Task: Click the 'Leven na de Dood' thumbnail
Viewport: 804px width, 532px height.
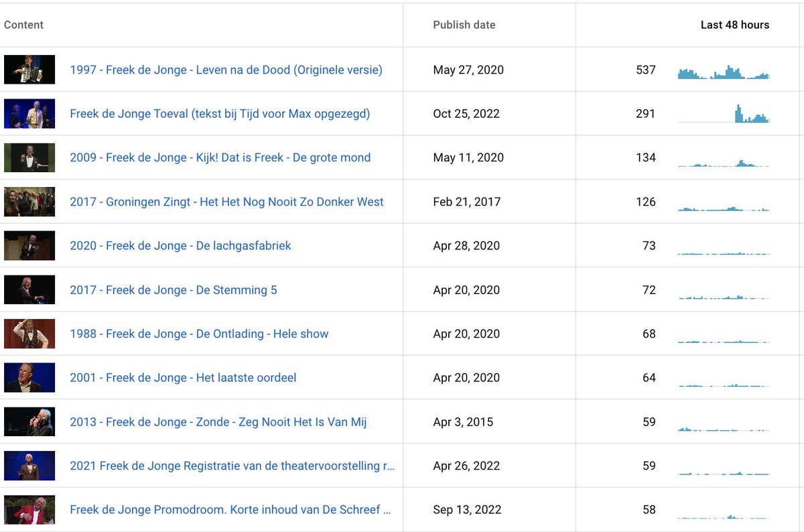Action: tap(29, 70)
